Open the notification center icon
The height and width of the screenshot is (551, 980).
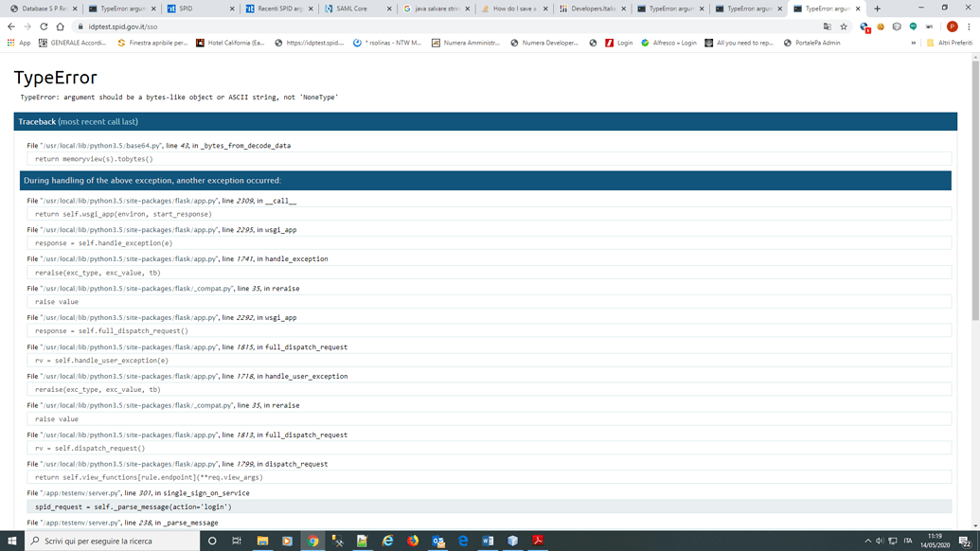pos(966,541)
